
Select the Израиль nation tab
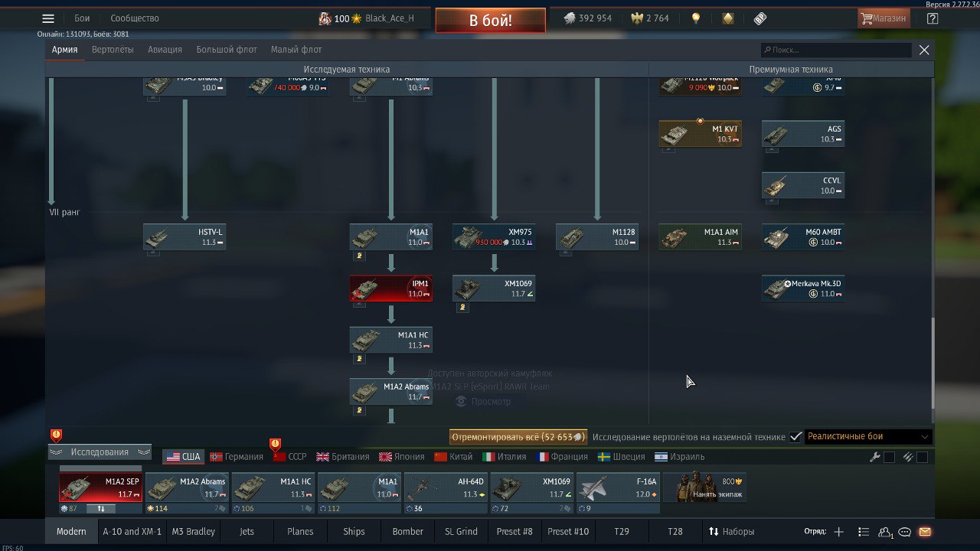coord(679,457)
